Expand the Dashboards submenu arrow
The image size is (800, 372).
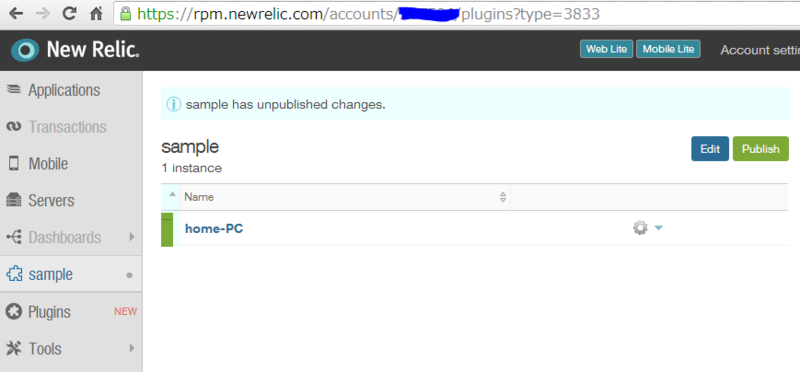pos(132,237)
